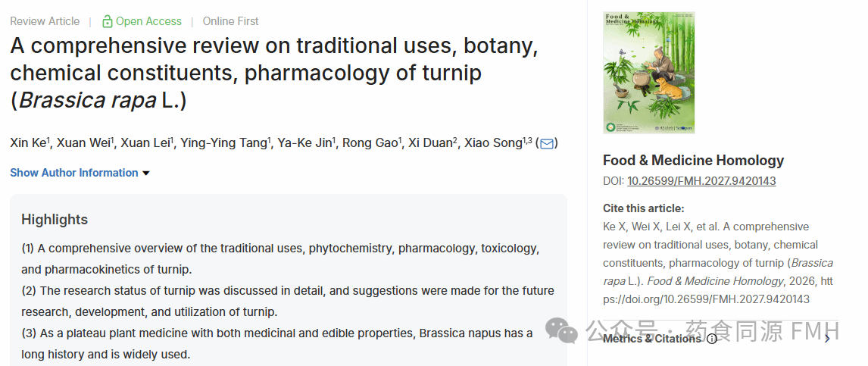
Task: Open the Food & Medicine Homology cover thumbnail
Action: click(648, 73)
